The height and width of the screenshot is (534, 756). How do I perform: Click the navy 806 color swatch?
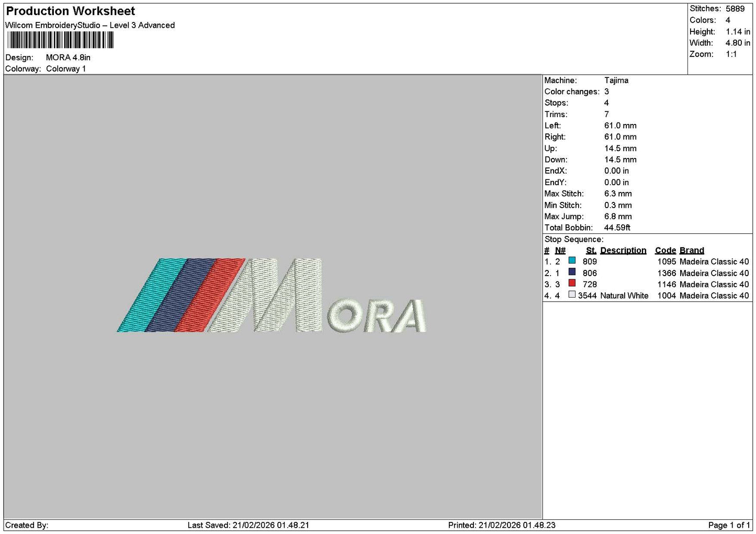[572, 272]
